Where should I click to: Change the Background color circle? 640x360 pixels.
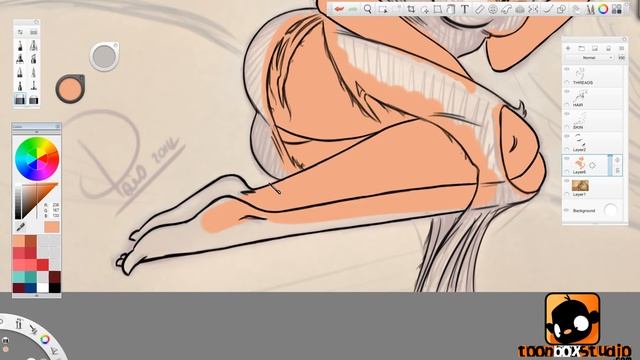[611, 210]
